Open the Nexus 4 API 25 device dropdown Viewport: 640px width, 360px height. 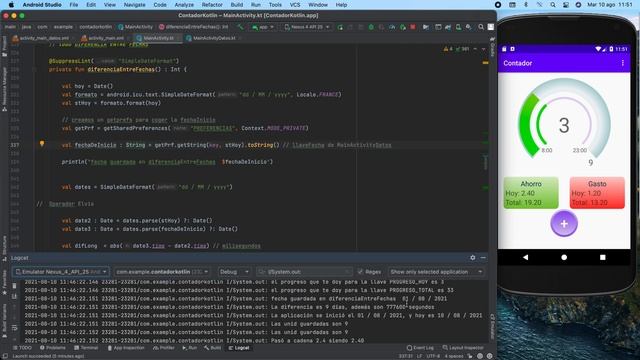click(307, 27)
